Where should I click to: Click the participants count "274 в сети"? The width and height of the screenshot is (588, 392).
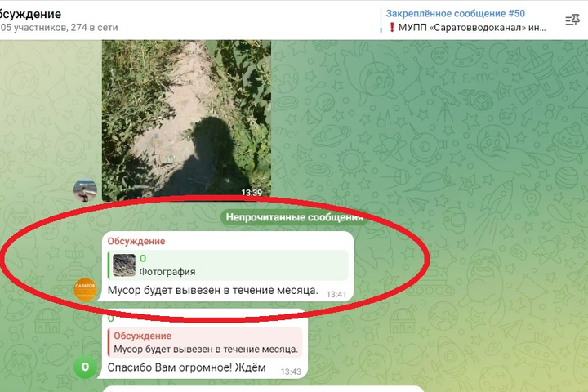click(x=98, y=28)
